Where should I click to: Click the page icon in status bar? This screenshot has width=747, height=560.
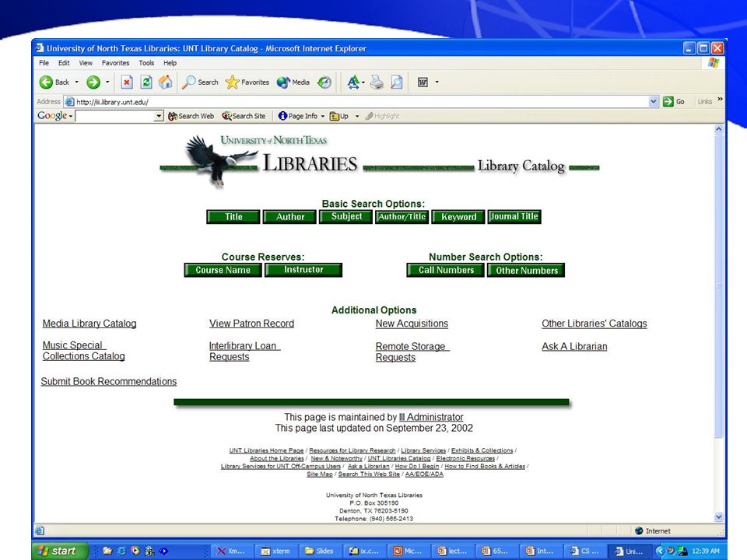[x=40, y=530]
